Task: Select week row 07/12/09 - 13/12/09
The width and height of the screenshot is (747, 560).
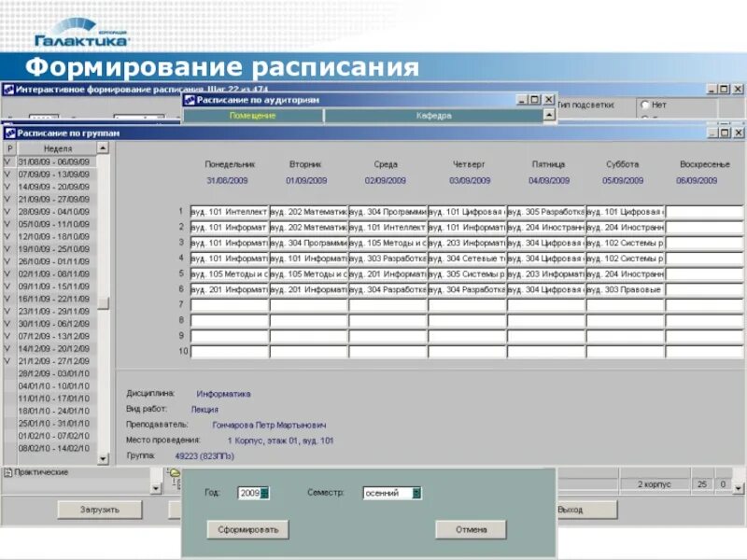Action: coord(54,336)
